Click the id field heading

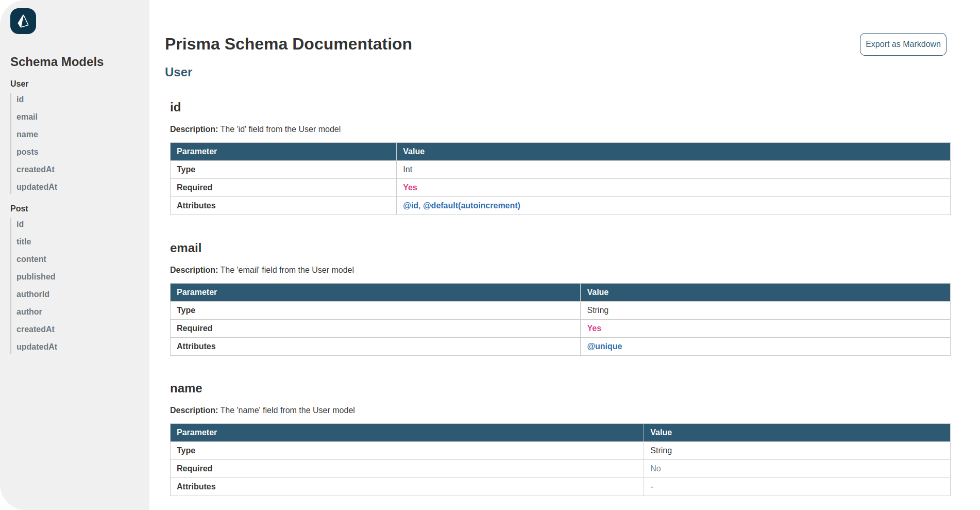tap(175, 107)
